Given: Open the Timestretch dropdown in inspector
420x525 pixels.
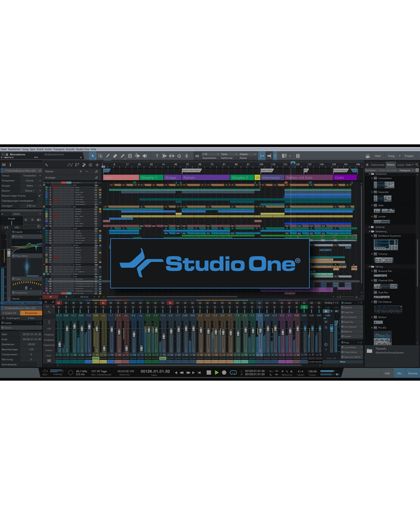Looking at the screenshot, I should (x=30, y=180).
